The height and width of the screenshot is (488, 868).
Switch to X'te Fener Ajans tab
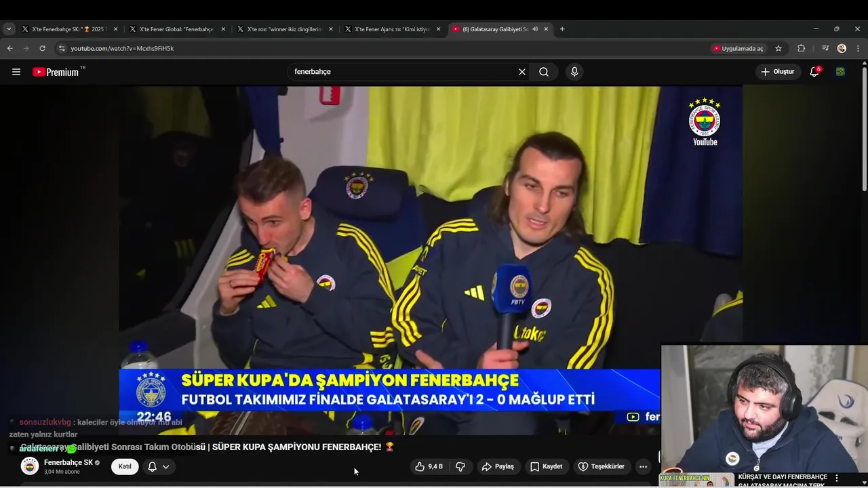pyautogui.click(x=393, y=29)
